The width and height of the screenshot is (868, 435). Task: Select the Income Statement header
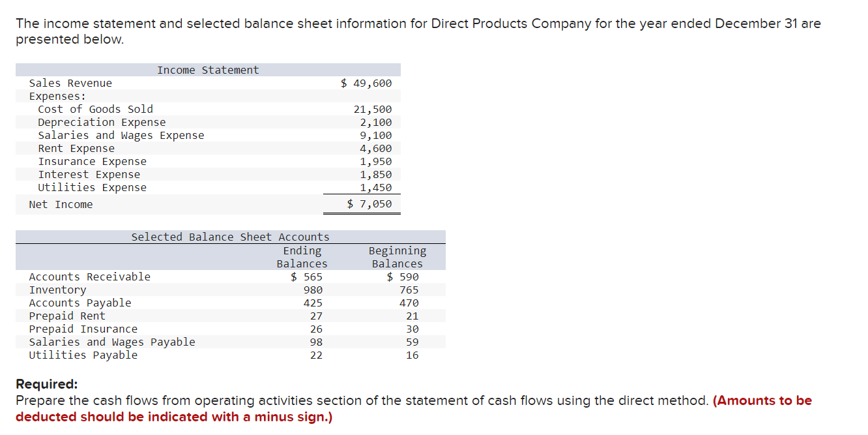[x=207, y=70]
